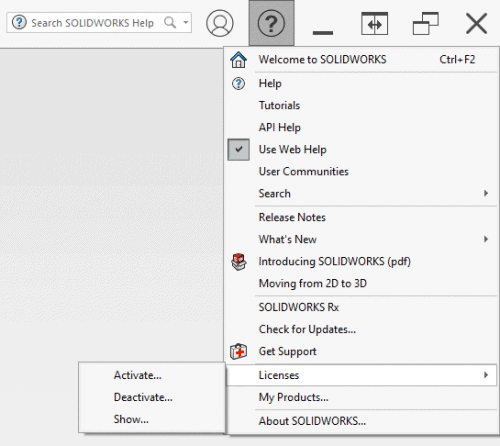Select API Help menu item
The width and height of the screenshot is (500, 446).
[362, 127]
